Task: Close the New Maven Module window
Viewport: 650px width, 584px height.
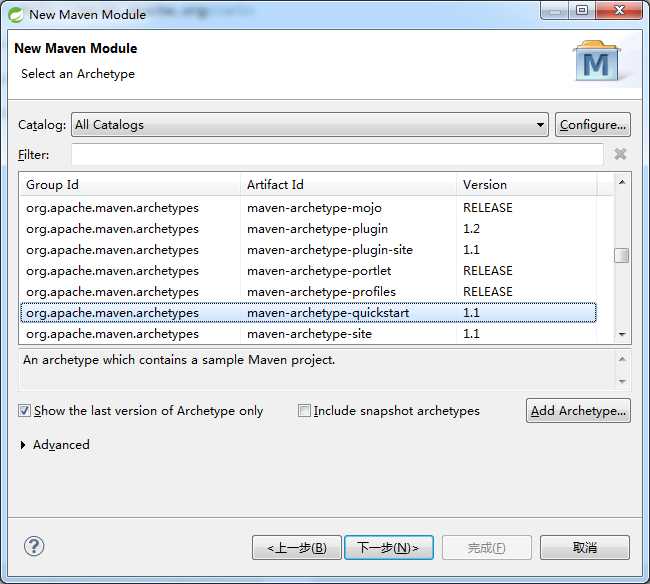Action: click(619, 10)
